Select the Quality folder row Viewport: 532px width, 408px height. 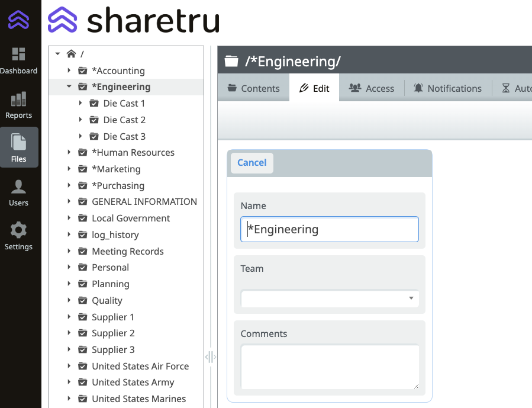(126, 300)
